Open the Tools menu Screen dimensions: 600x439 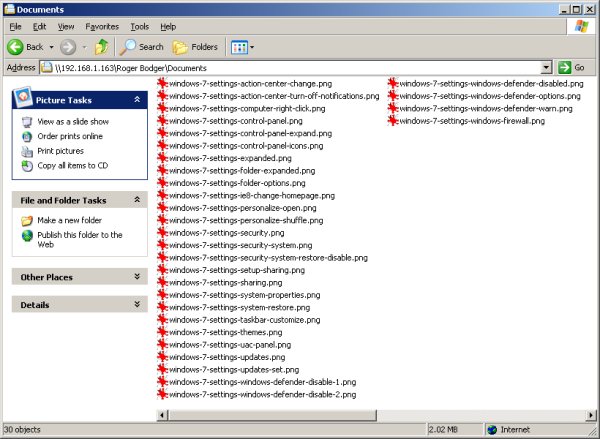[x=140, y=26]
